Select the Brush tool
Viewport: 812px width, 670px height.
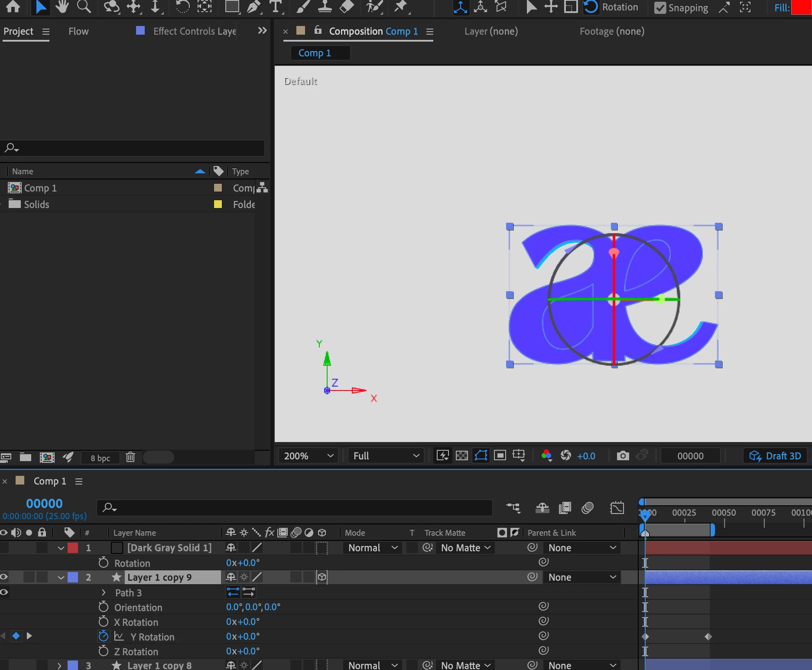click(303, 7)
